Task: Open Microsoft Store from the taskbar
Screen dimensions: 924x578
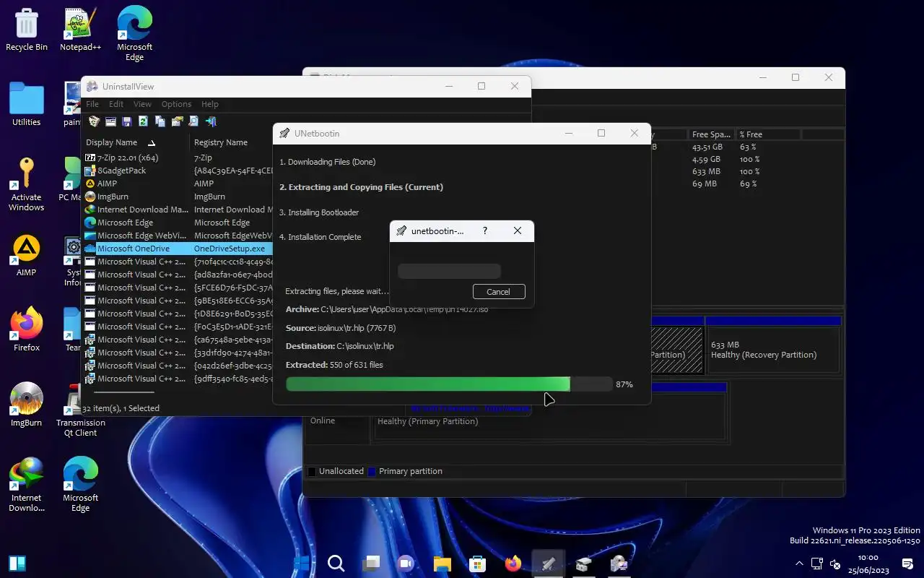Action: point(477,564)
